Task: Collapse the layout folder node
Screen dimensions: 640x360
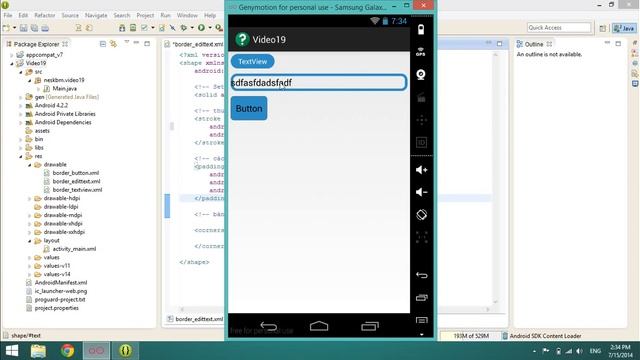Action: click(x=29, y=240)
